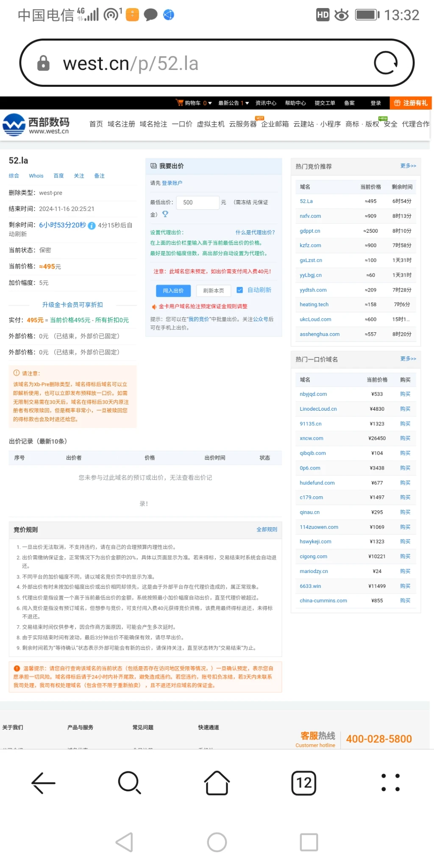Switch to the Whois tab
Viewport: 434px width, 868px height.
pyautogui.click(x=36, y=176)
